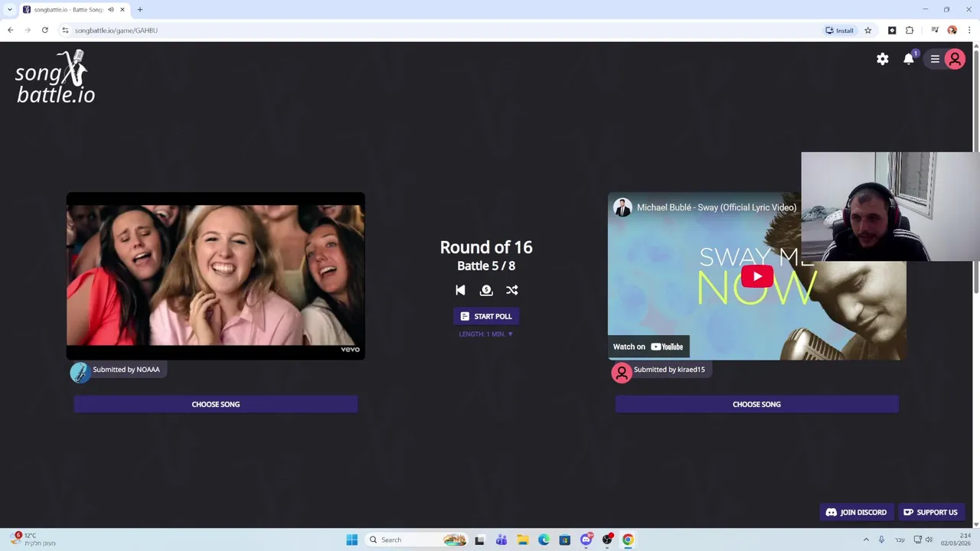
Task: Show hidden system tray icons
Action: tap(867, 540)
